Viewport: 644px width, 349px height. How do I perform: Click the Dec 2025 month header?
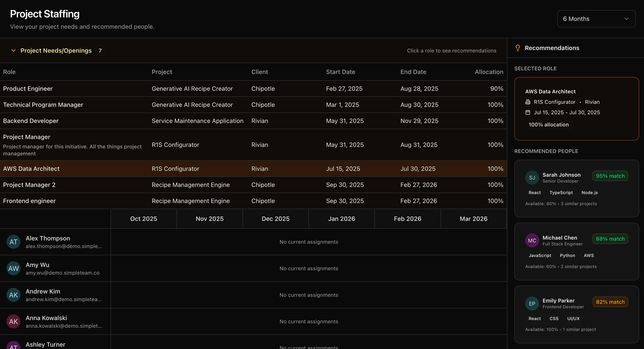pyautogui.click(x=275, y=219)
